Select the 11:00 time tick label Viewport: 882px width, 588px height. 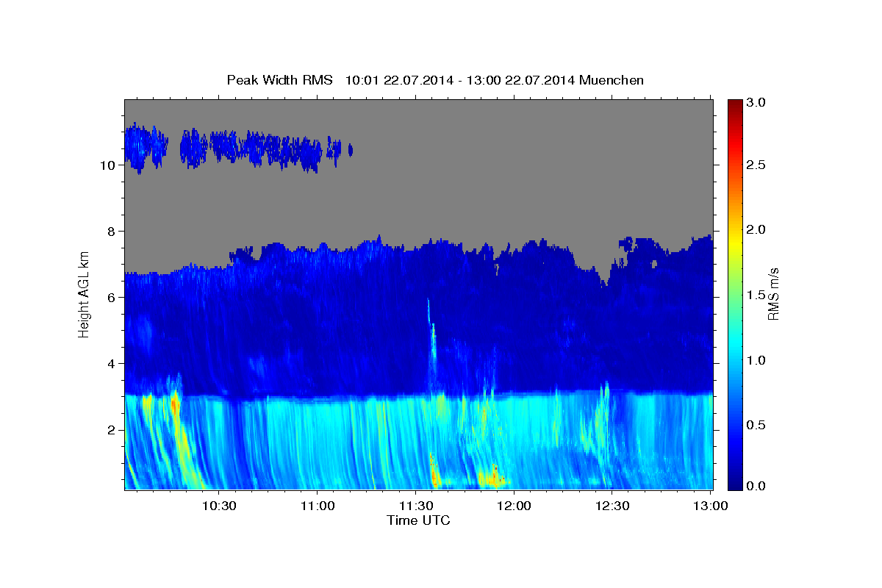pos(317,506)
